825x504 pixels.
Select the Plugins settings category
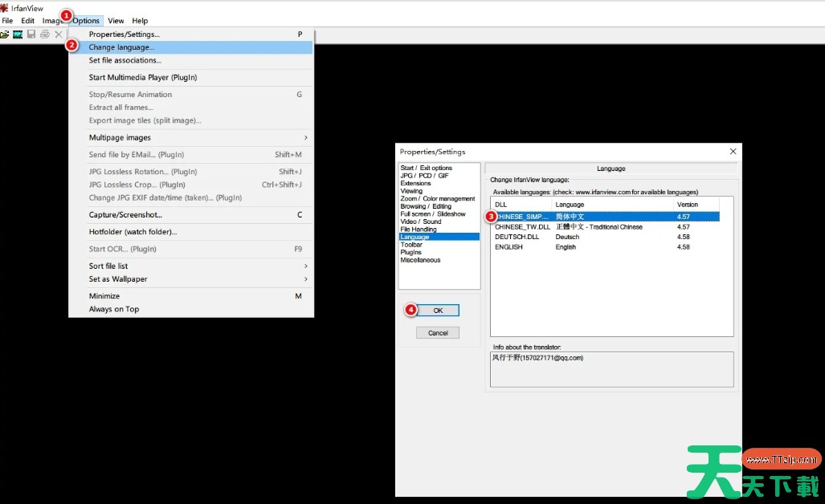click(412, 252)
